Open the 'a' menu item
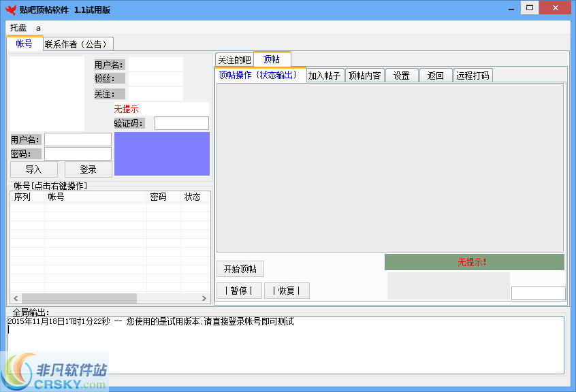Screen dimensions: 576x392 point(38,28)
